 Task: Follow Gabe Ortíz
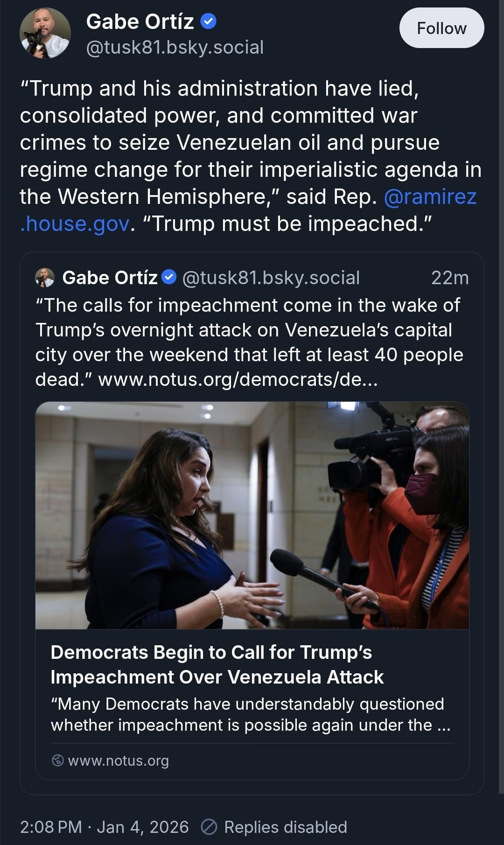[x=441, y=28]
